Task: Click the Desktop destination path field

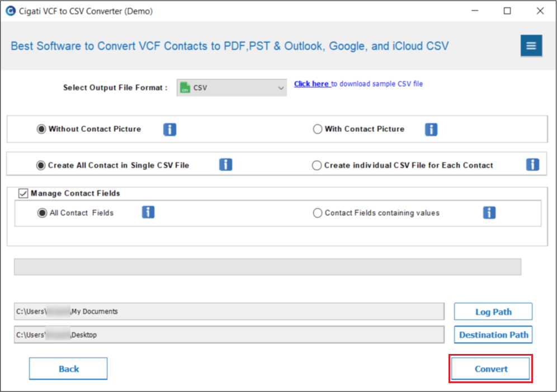Action: tap(229, 334)
